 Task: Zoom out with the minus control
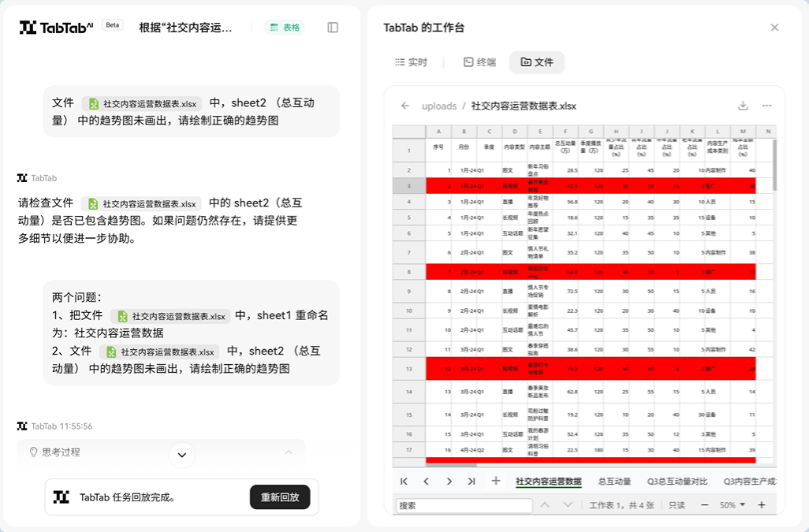tap(703, 504)
